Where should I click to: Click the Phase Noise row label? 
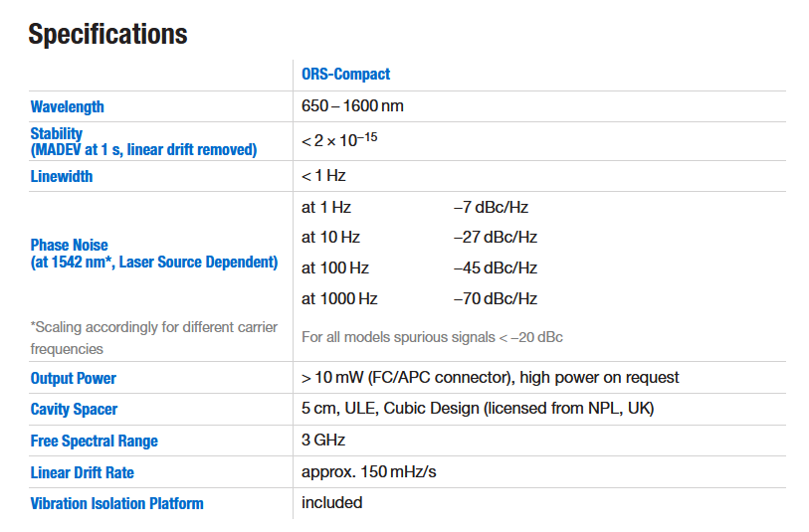(70, 245)
